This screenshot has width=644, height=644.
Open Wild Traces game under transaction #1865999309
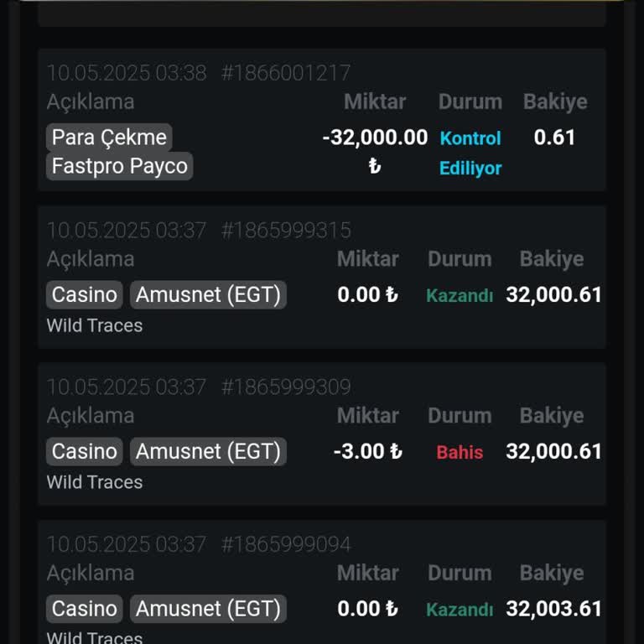[95, 482]
